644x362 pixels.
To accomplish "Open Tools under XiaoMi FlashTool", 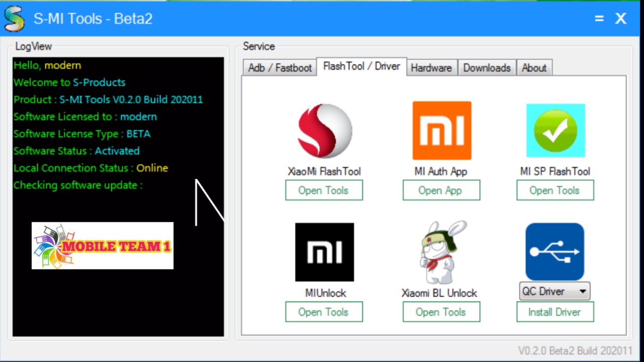I will point(324,190).
